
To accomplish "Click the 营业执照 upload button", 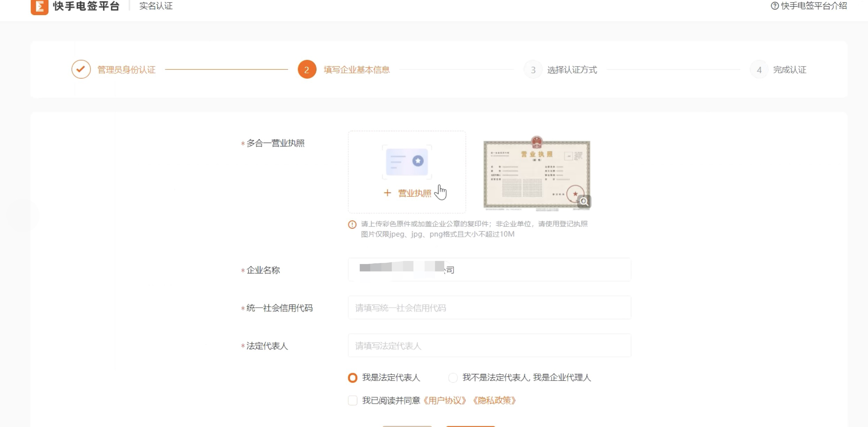I will tap(407, 193).
